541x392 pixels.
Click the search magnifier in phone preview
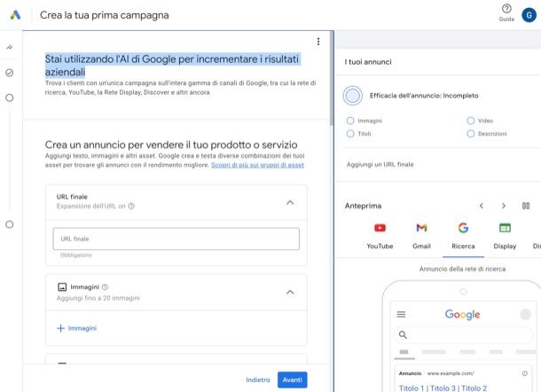tap(403, 334)
